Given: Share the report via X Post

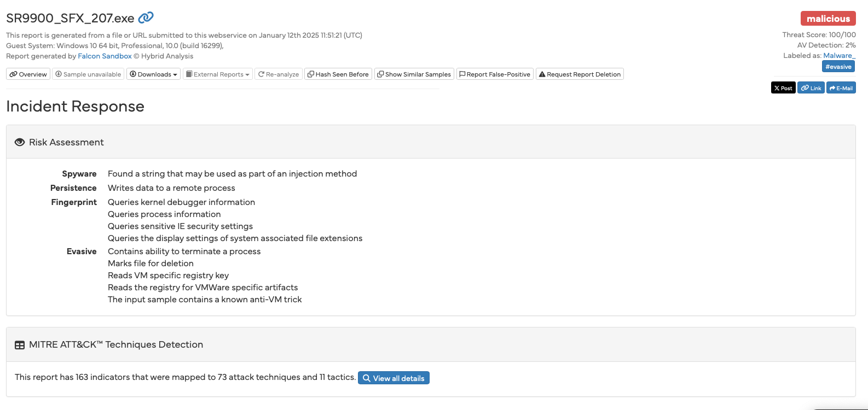Looking at the screenshot, I should click(783, 88).
